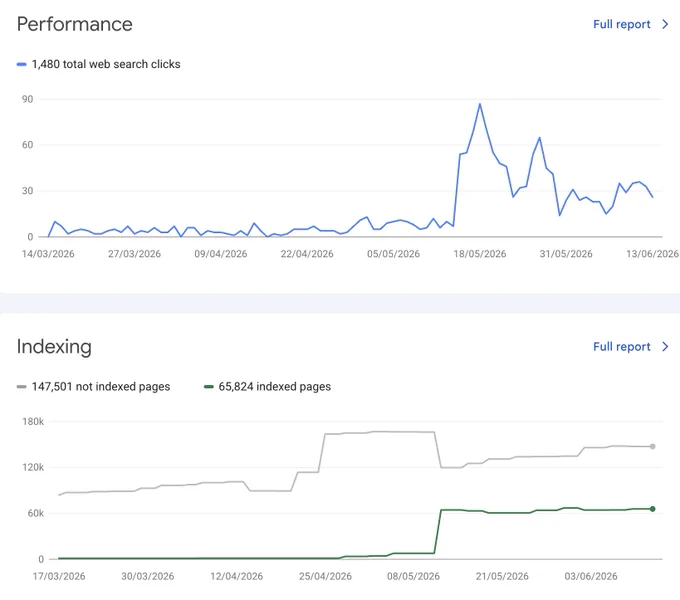Screen dimensions: 680x600
Task: Click the green endpoint dot on indexed line
Action: pyautogui.click(x=652, y=509)
